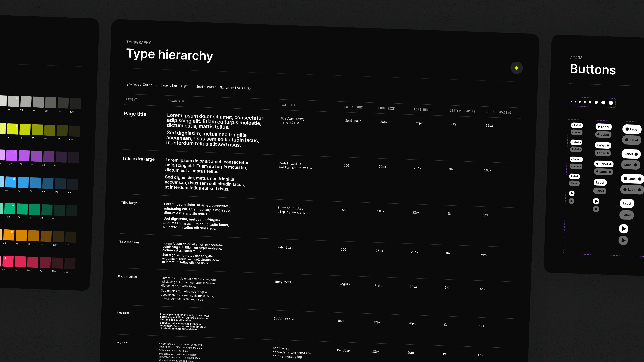
Task: Click 'Section titles; display numbers' use case
Action: [x=291, y=210]
